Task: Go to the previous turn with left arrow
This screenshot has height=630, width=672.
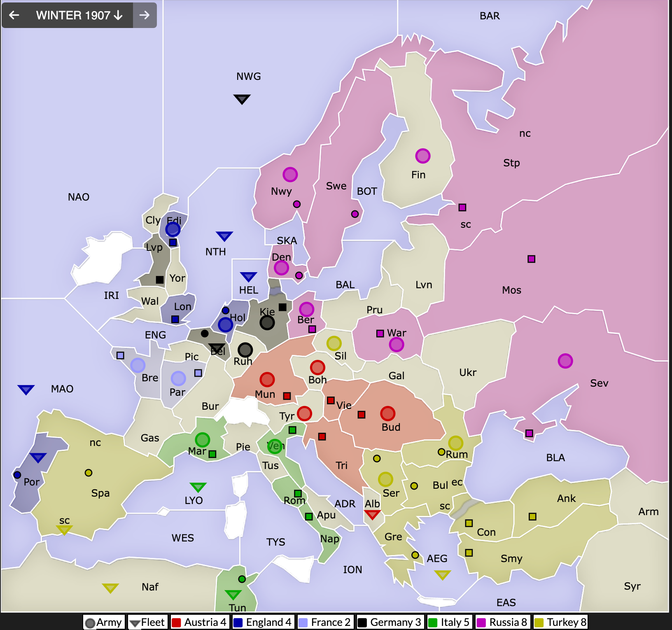Action: [14, 15]
